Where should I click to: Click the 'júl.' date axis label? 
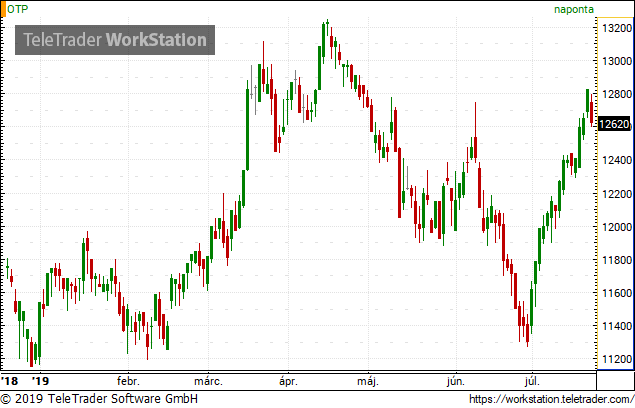(x=532, y=381)
